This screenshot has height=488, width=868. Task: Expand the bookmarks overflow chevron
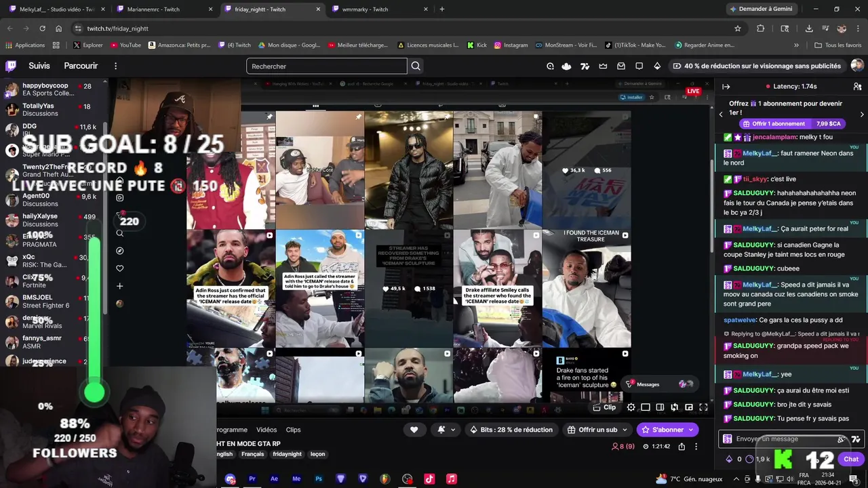click(x=796, y=45)
